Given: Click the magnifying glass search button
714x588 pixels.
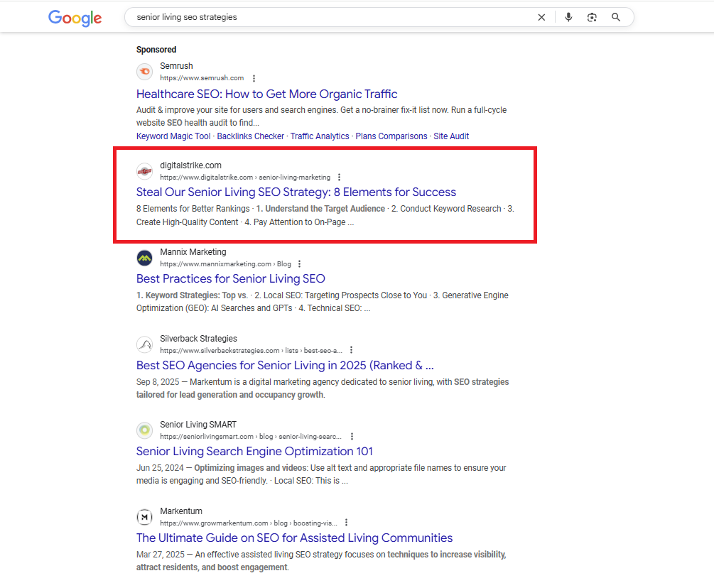Looking at the screenshot, I should 616,18.
